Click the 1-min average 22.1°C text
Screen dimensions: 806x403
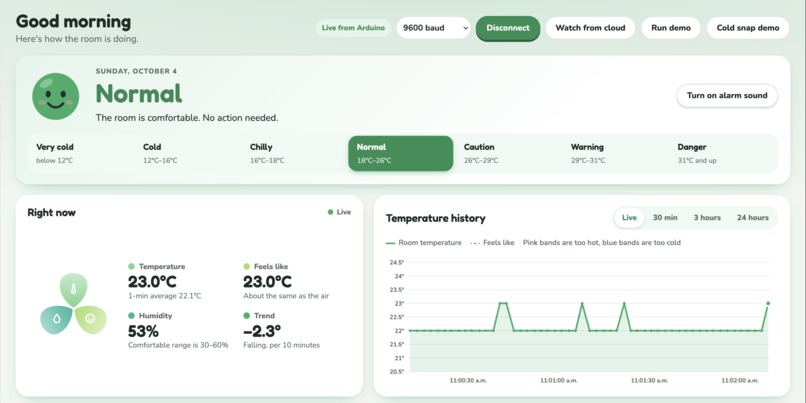click(x=164, y=296)
